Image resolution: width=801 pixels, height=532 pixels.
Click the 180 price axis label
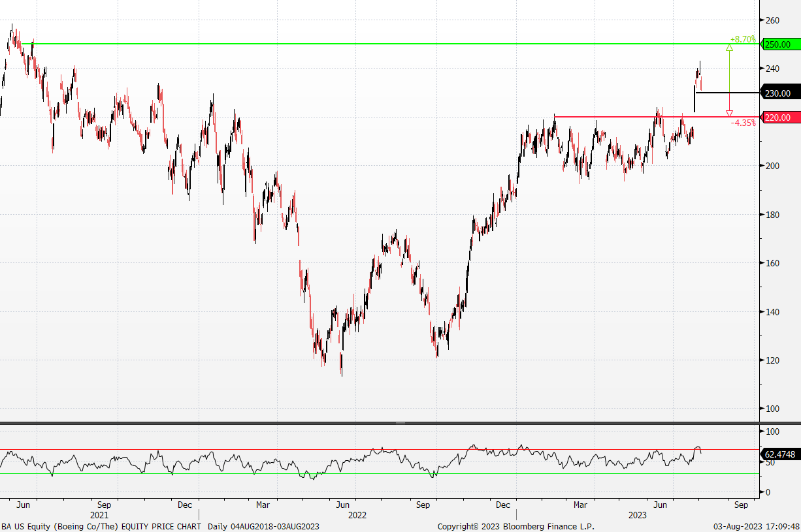coord(773,215)
